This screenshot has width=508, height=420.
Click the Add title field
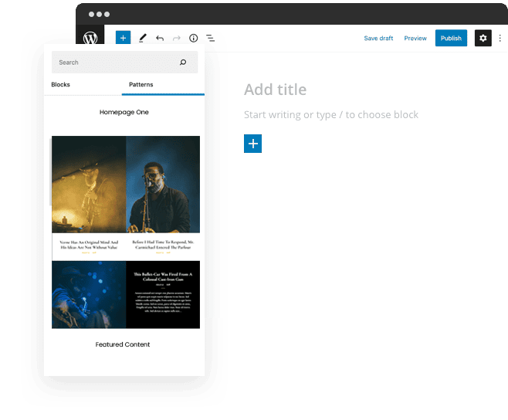pos(276,90)
